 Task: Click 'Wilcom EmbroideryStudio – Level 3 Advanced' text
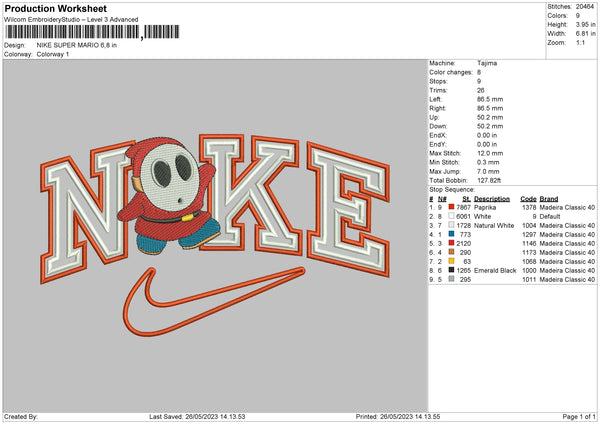click(71, 20)
